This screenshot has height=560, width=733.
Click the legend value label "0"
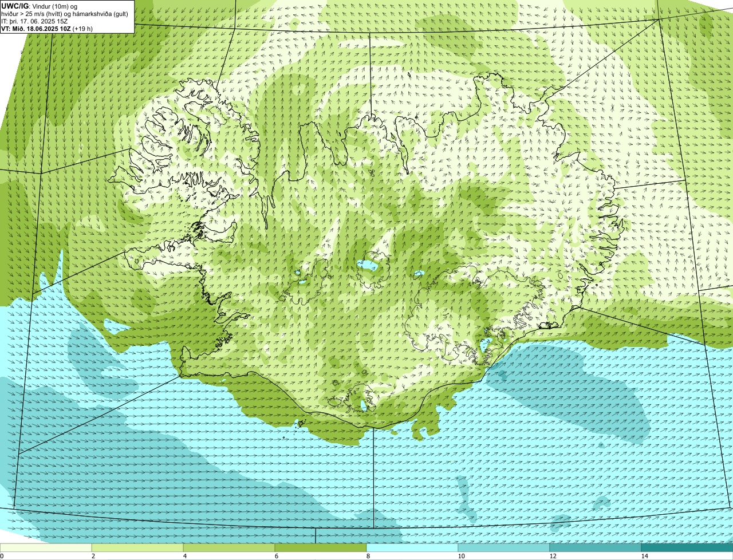[2, 556]
